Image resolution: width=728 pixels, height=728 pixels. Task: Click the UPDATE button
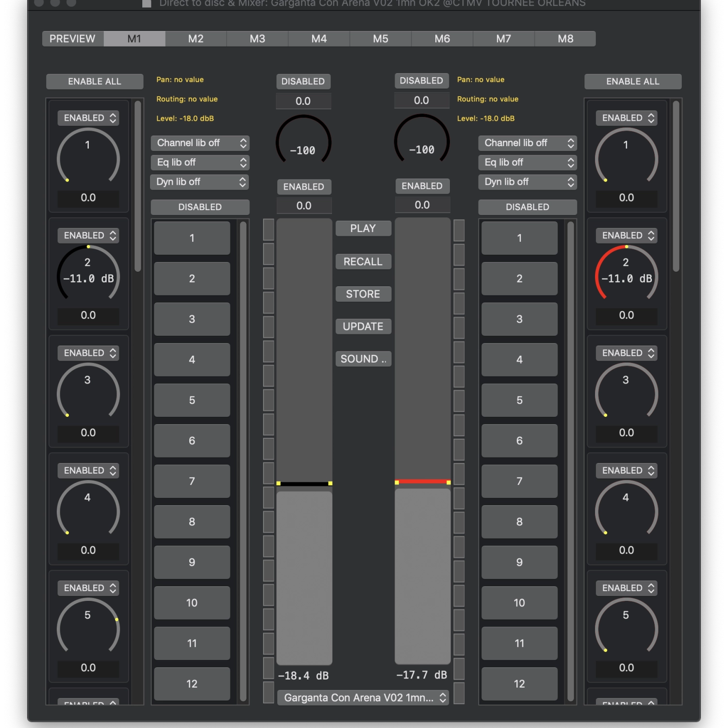click(363, 327)
